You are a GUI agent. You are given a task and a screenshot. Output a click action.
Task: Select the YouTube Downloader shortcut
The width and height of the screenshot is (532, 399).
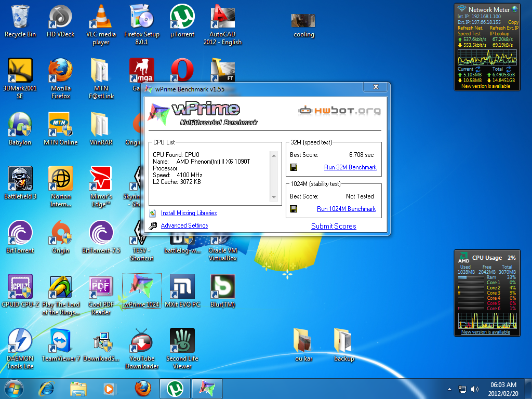tap(141, 349)
